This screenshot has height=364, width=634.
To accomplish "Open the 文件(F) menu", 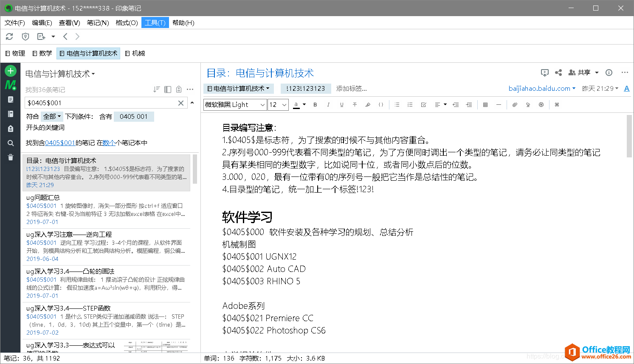I will (15, 22).
